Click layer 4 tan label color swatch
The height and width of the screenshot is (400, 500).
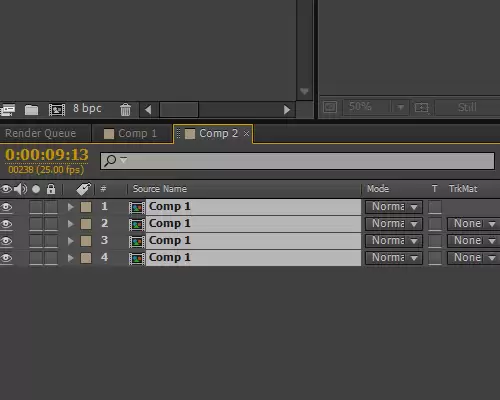[86, 258]
